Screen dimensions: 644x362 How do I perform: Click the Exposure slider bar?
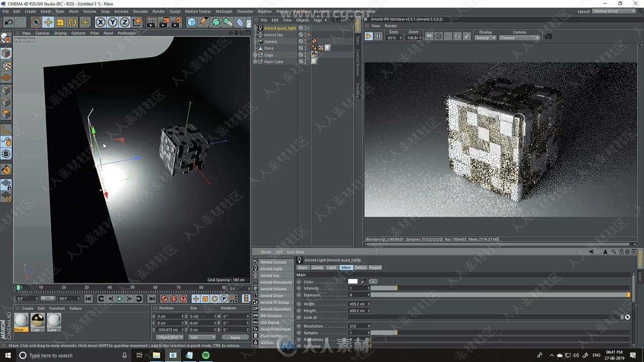point(500,295)
